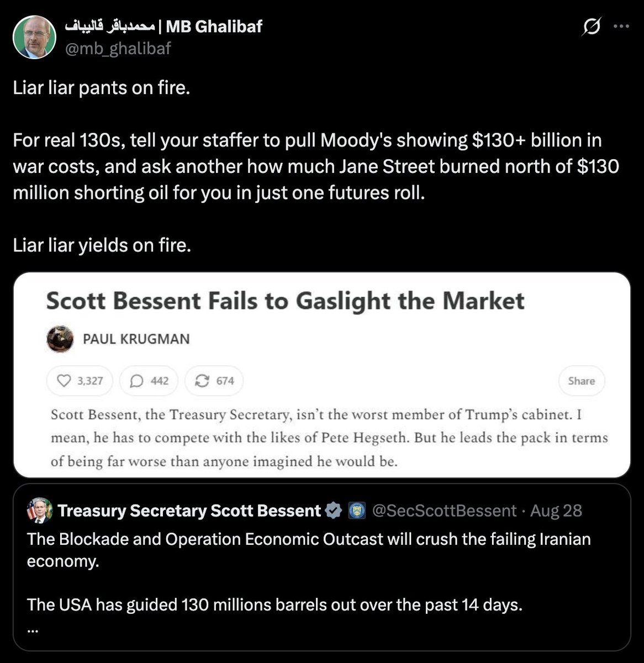Open the quoted Treasury Secretary Scott Bessent tweet
The width and height of the screenshot is (644, 663).
point(321,567)
